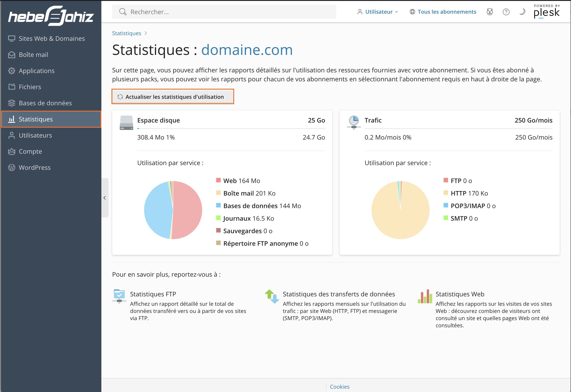
Task: Click the FTP 0 o legend swatch
Action: 446,180
